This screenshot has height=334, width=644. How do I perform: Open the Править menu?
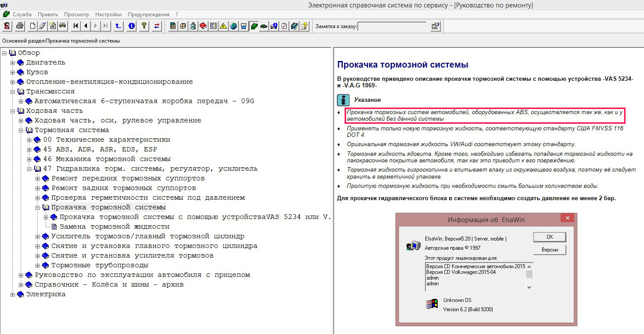(48, 14)
